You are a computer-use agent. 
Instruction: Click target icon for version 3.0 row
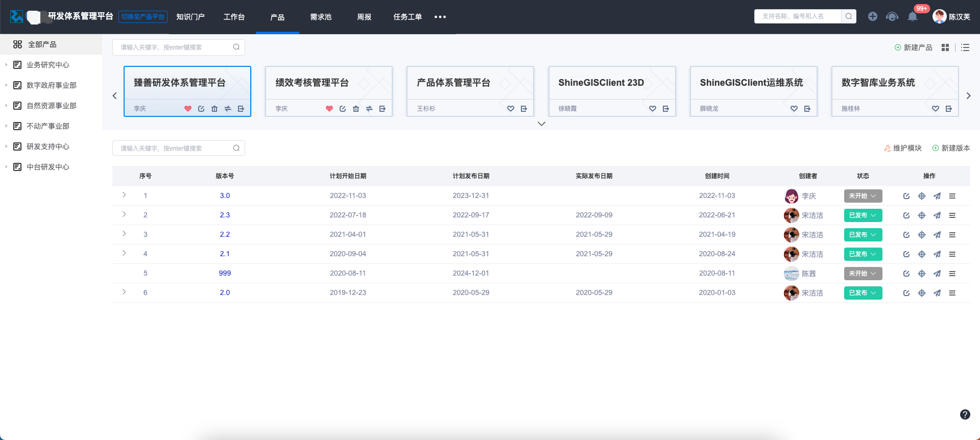(x=922, y=196)
